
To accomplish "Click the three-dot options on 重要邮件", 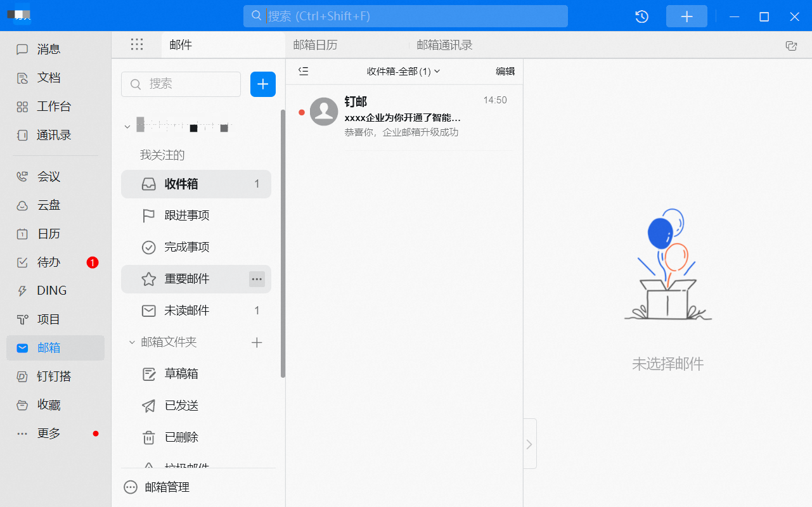I will pyautogui.click(x=257, y=279).
